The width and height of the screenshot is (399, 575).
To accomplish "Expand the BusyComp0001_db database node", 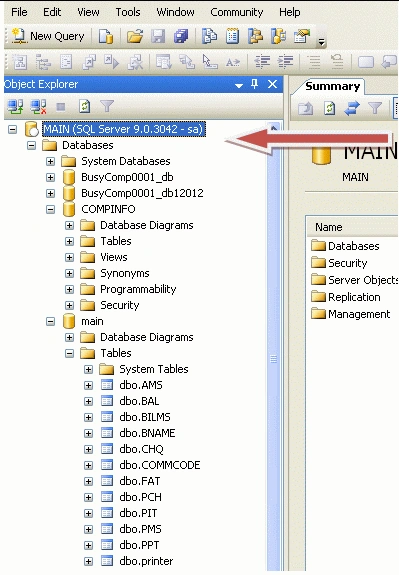I will point(51,177).
